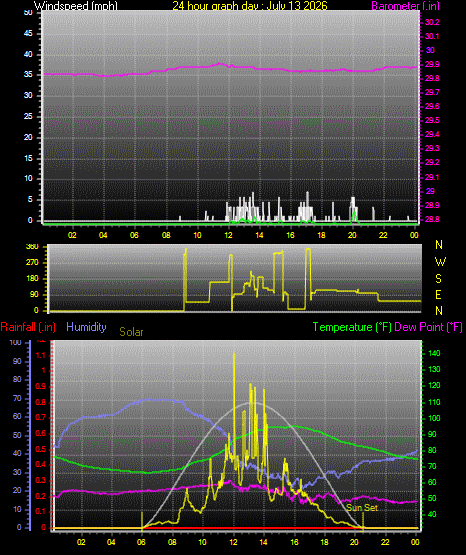Viewport: 466px width, 555px height.
Task: Click the yellow sunrise marker at 06
Action: click(x=142, y=521)
